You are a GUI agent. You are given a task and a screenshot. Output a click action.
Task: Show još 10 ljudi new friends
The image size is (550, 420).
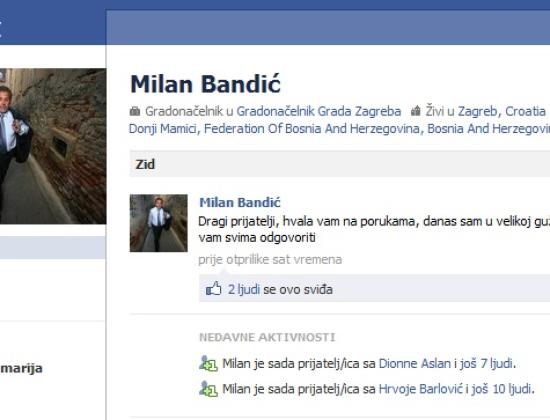501,389
